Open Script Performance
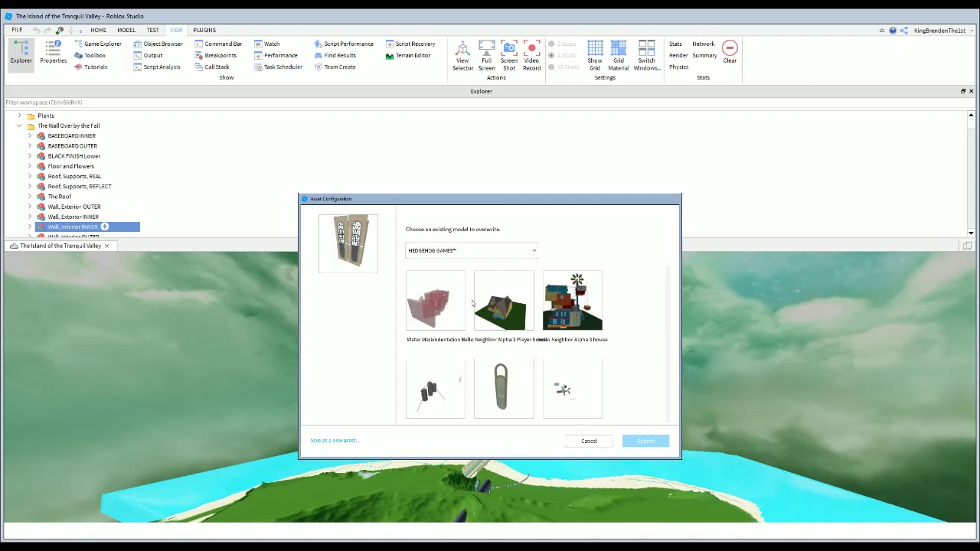This screenshot has height=551, width=980. [344, 44]
